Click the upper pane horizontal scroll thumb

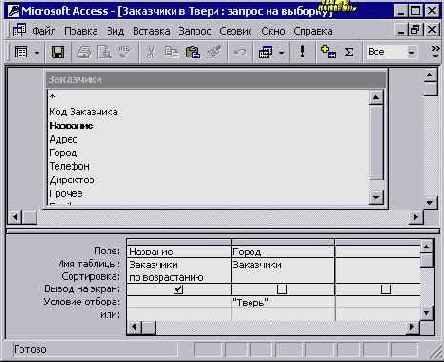click(29, 217)
